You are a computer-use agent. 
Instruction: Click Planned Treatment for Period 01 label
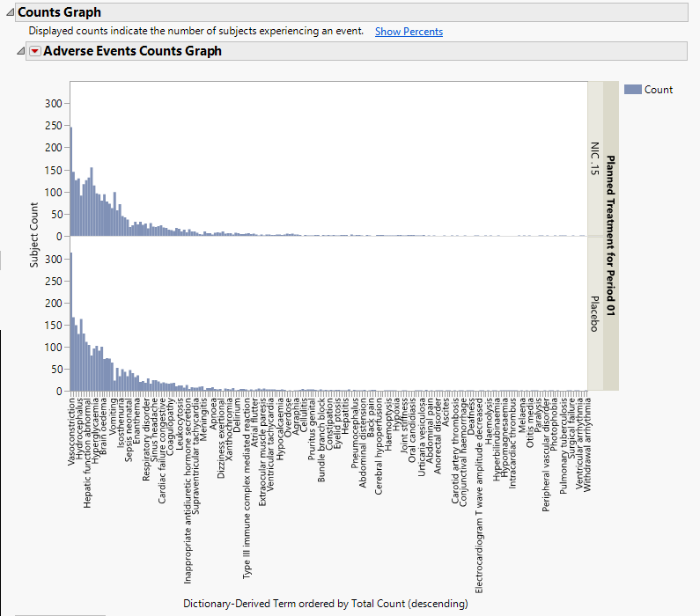[611, 236]
